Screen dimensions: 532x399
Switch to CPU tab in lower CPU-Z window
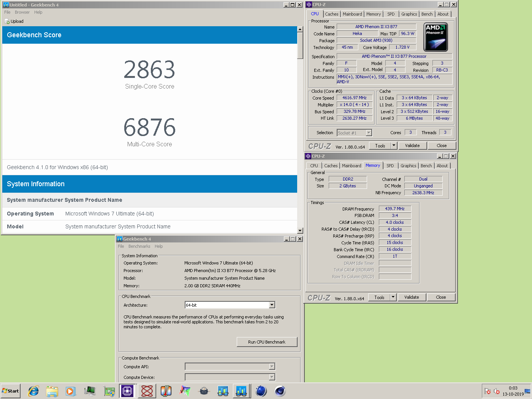click(314, 166)
